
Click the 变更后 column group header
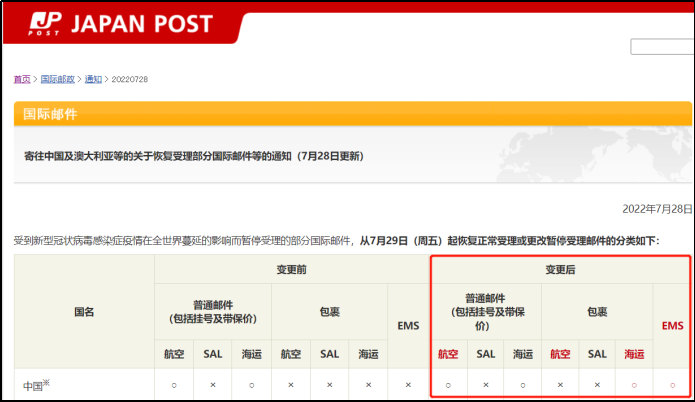(x=560, y=270)
